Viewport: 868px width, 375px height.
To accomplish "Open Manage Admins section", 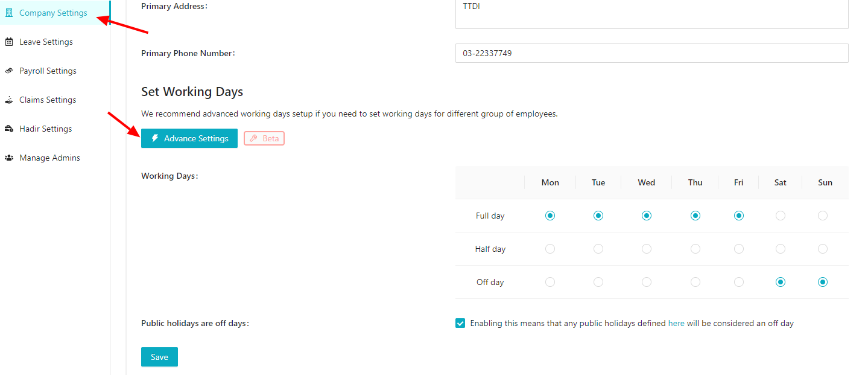I will tap(55, 158).
